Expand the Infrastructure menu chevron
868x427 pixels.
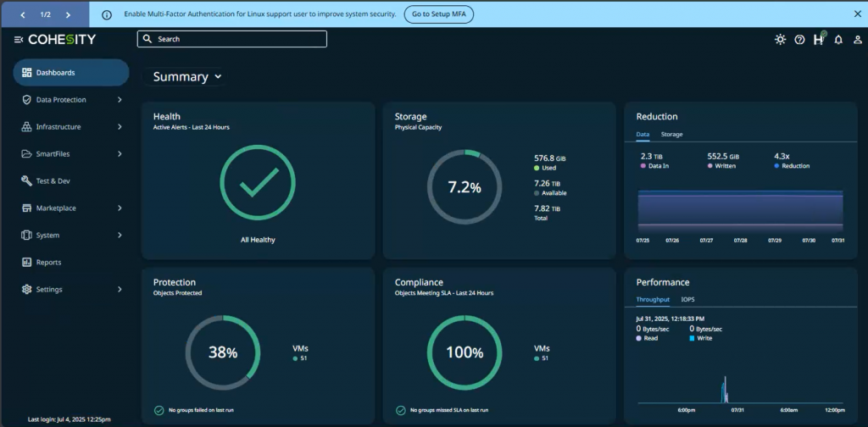pos(120,127)
